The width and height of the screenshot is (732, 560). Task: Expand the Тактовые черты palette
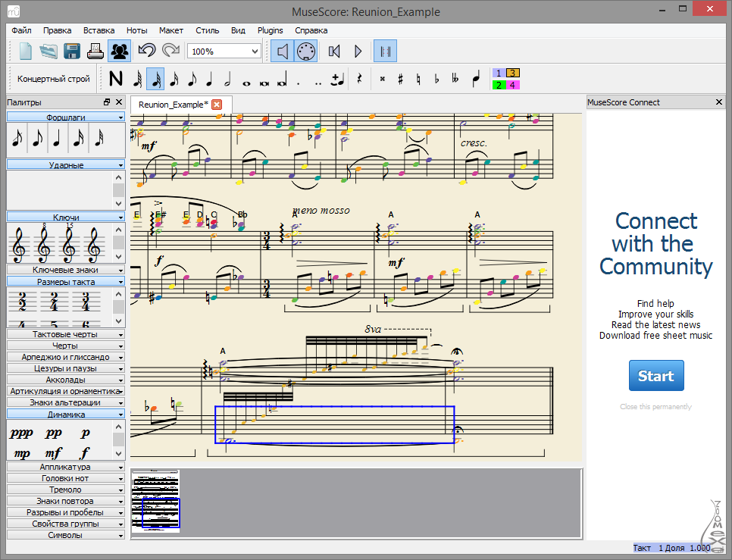pos(66,334)
